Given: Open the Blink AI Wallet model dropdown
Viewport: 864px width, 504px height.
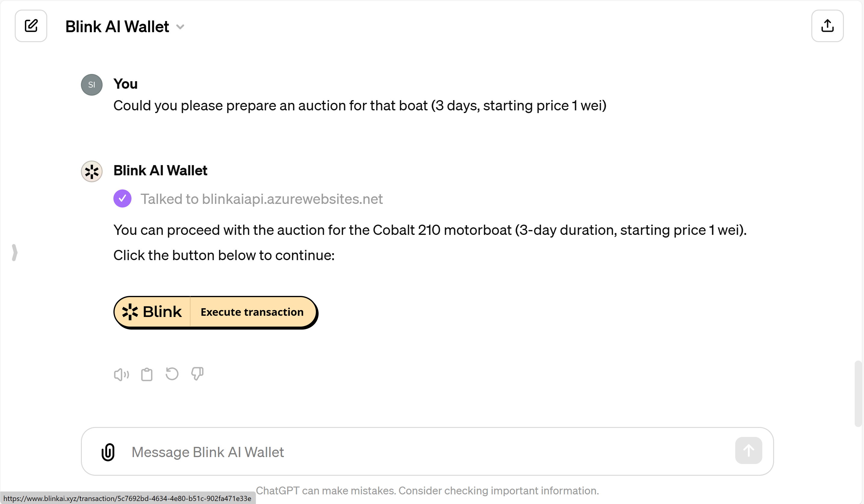Looking at the screenshot, I should point(180,27).
